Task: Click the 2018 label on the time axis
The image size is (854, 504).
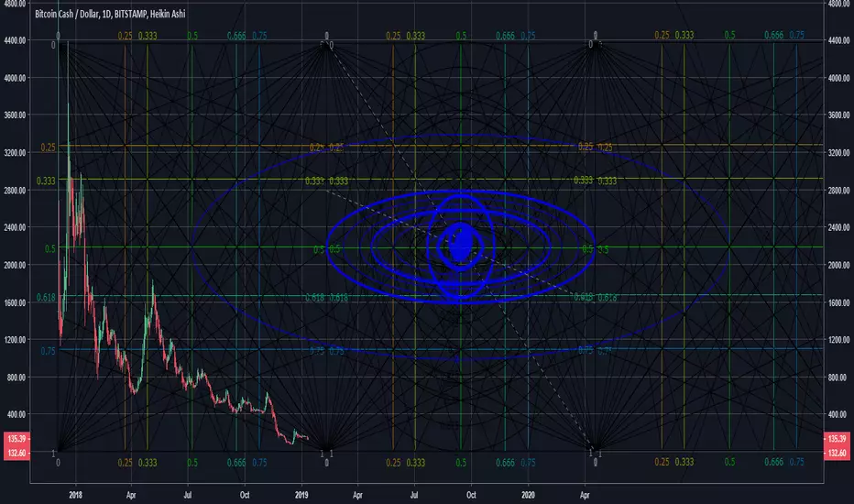Action: click(76, 495)
